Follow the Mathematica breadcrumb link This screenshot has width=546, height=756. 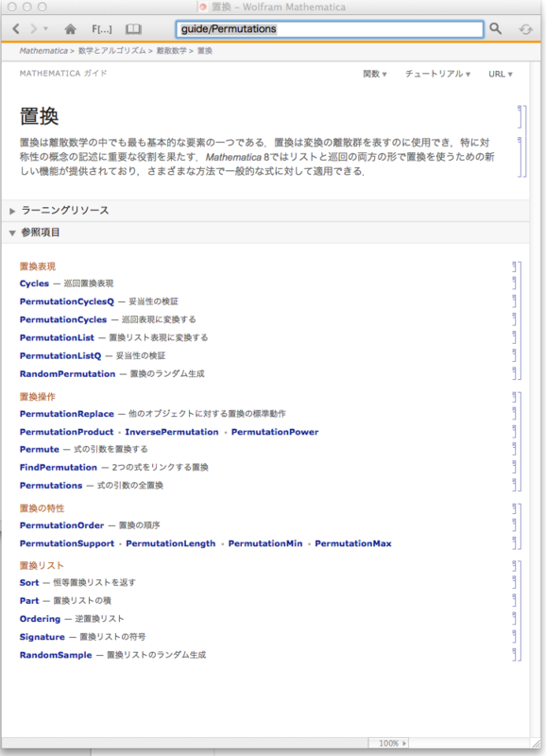click(43, 51)
